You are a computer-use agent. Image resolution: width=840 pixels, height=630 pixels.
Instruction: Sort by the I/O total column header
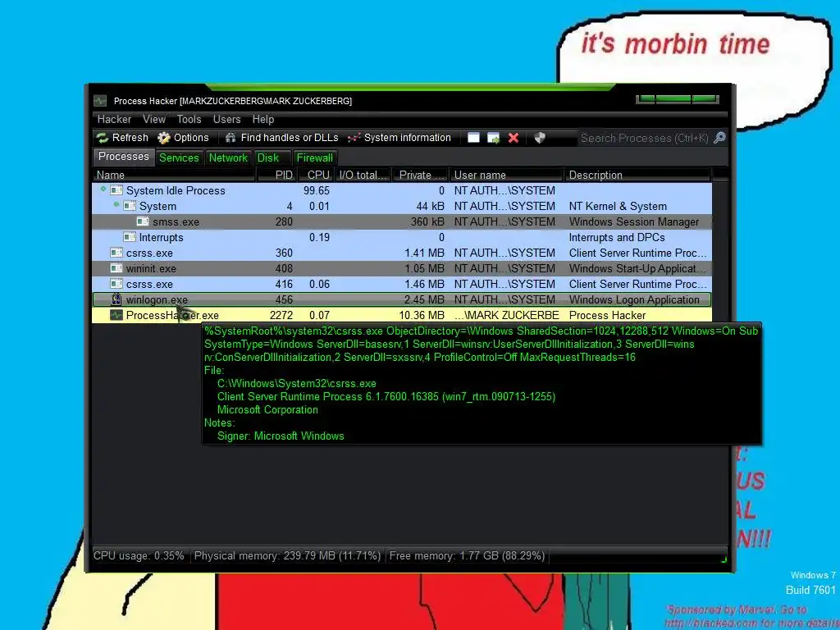click(363, 176)
